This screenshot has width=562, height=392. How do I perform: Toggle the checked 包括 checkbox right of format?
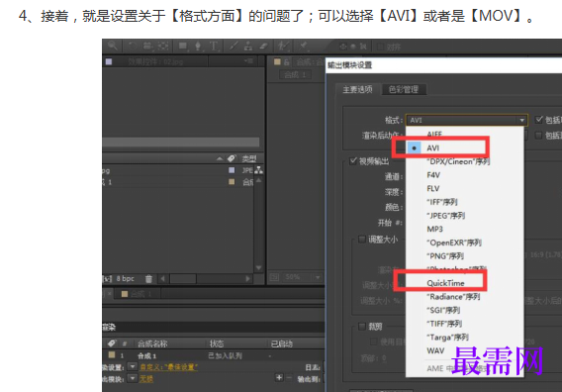(x=538, y=120)
